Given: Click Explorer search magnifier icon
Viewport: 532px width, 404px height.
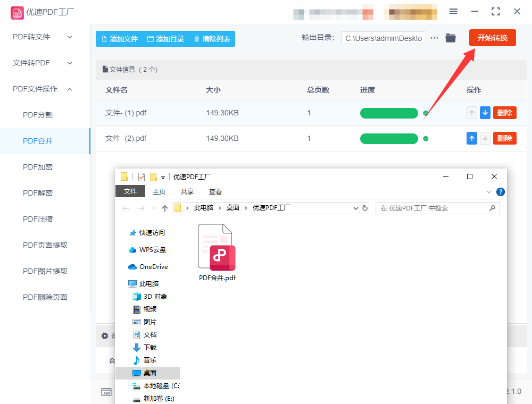Looking at the screenshot, I should click(x=492, y=208).
